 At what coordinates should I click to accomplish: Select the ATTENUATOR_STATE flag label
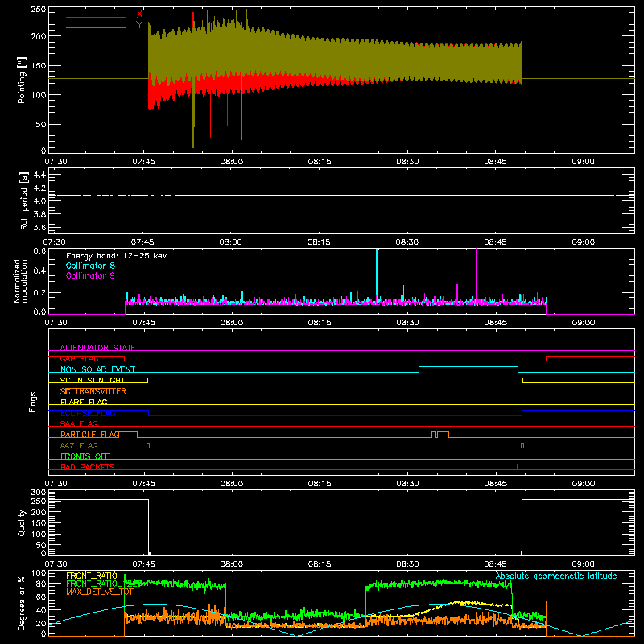pyautogui.click(x=97, y=348)
